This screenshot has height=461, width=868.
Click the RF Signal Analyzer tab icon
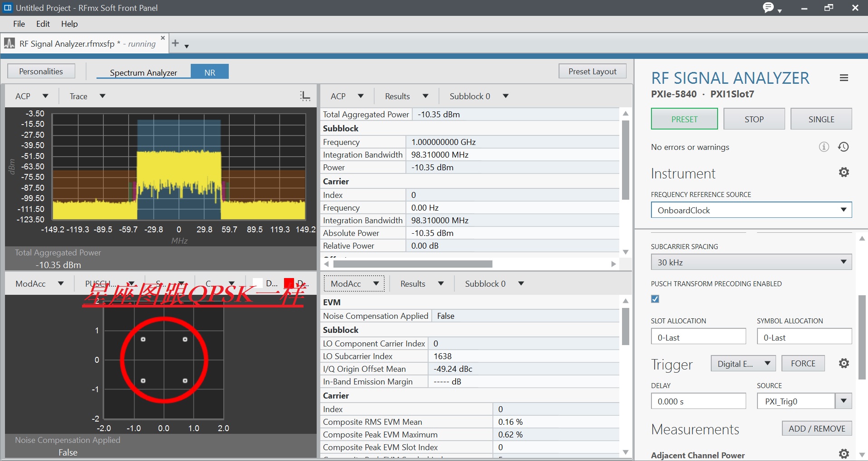[x=9, y=43]
